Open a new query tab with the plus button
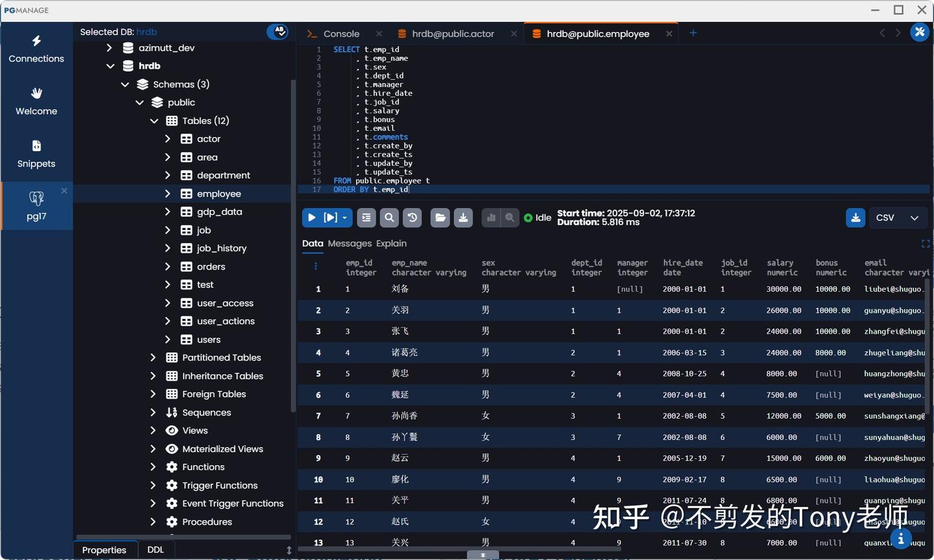The height and width of the screenshot is (560, 934). [x=693, y=33]
